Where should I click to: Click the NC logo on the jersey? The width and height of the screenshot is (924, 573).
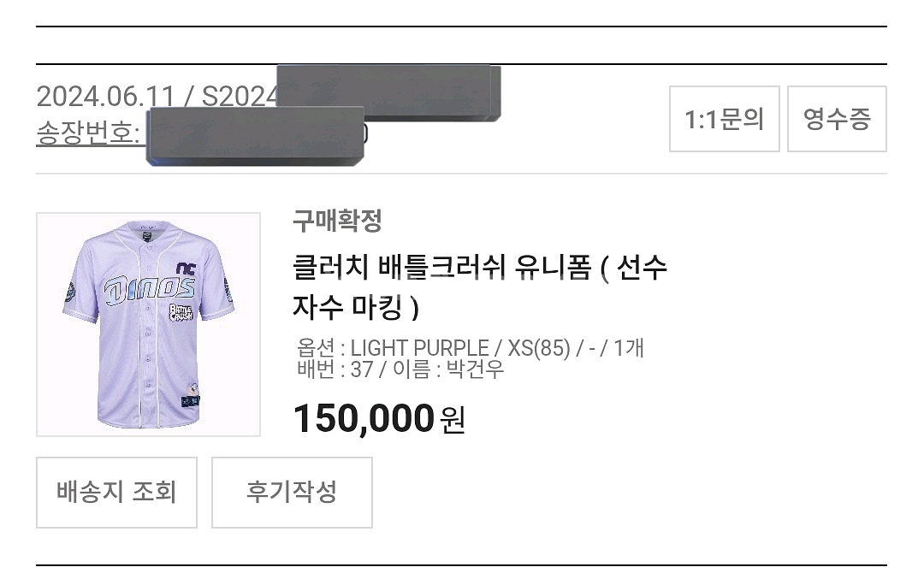(x=186, y=268)
